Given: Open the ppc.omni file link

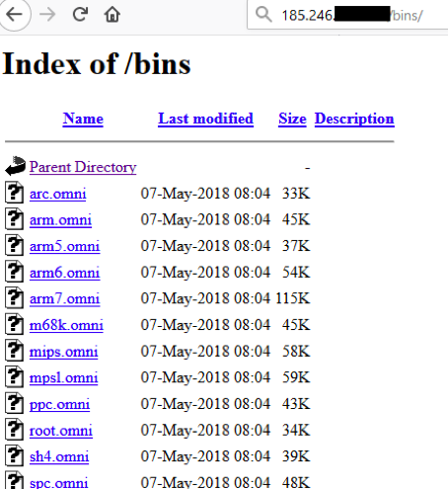Looking at the screenshot, I should [59, 404].
